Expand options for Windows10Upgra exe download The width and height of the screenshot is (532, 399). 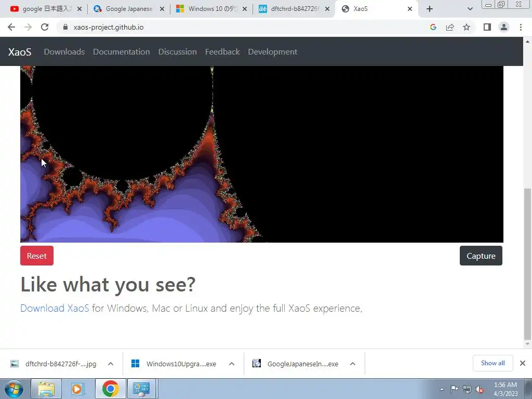[x=232, y=364]
